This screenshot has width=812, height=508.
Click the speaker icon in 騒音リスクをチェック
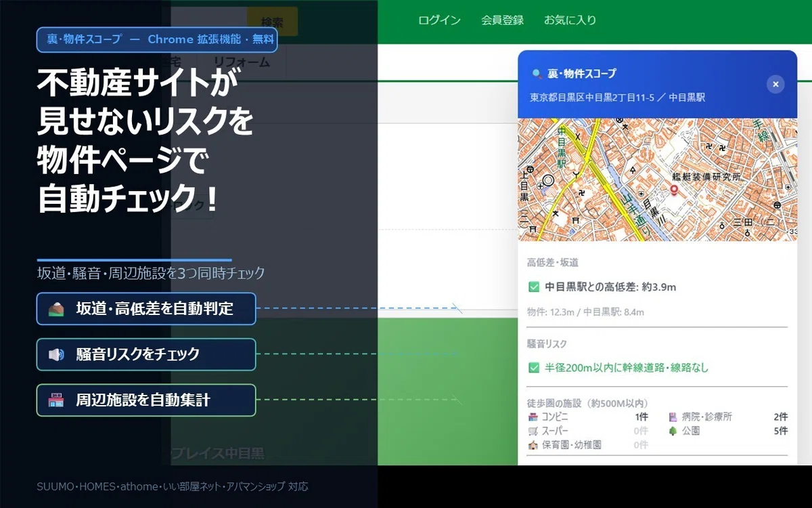[56, 354]
